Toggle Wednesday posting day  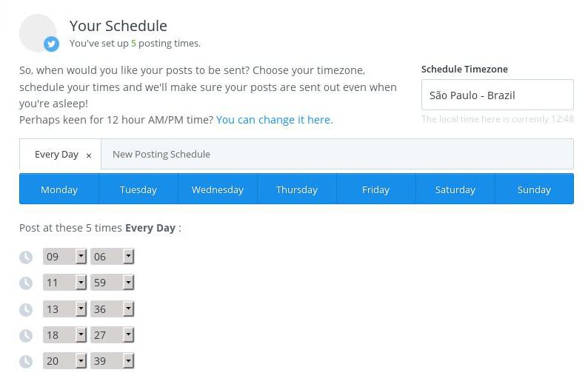coord(218,189)
